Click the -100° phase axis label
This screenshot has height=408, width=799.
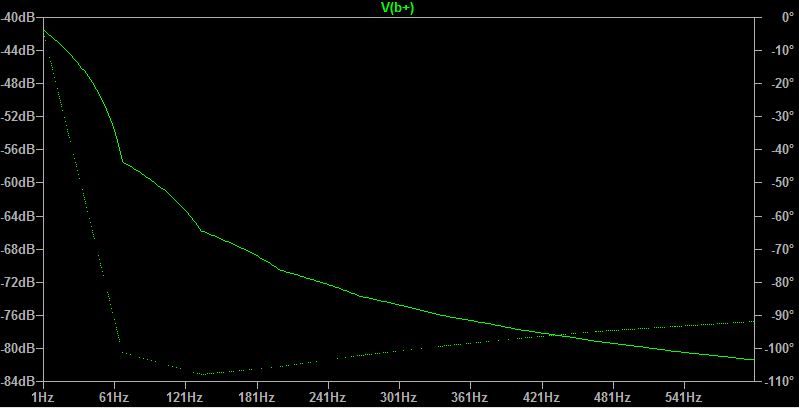778,348
